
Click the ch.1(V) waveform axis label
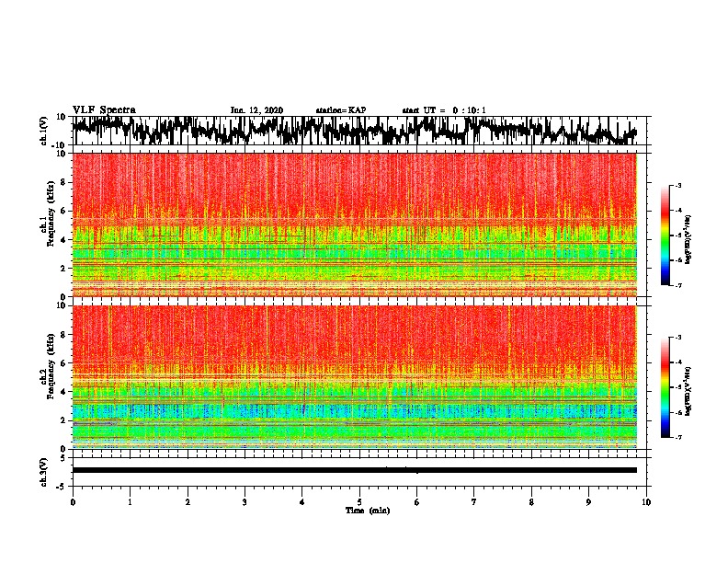[45, 131]
